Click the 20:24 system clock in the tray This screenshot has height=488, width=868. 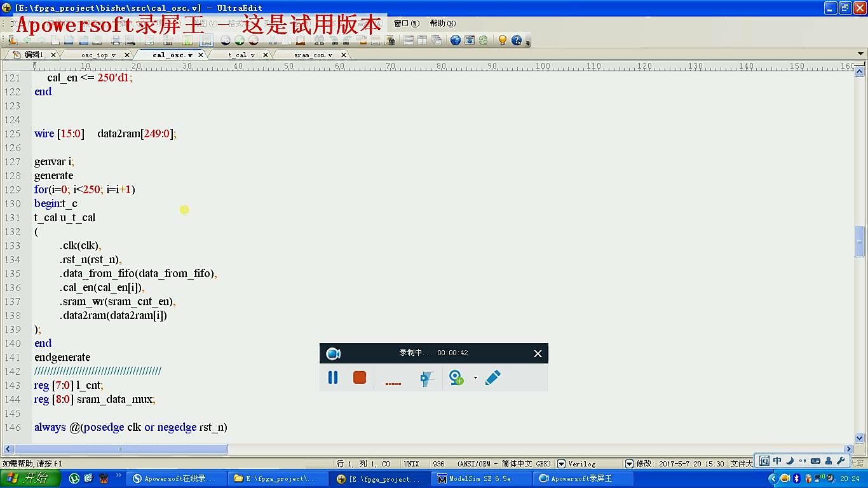coord(850,478)
